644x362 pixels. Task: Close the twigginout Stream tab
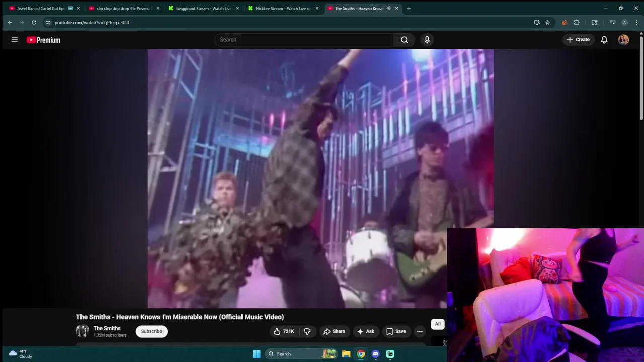pyautogui.click(x=237, y=8)
